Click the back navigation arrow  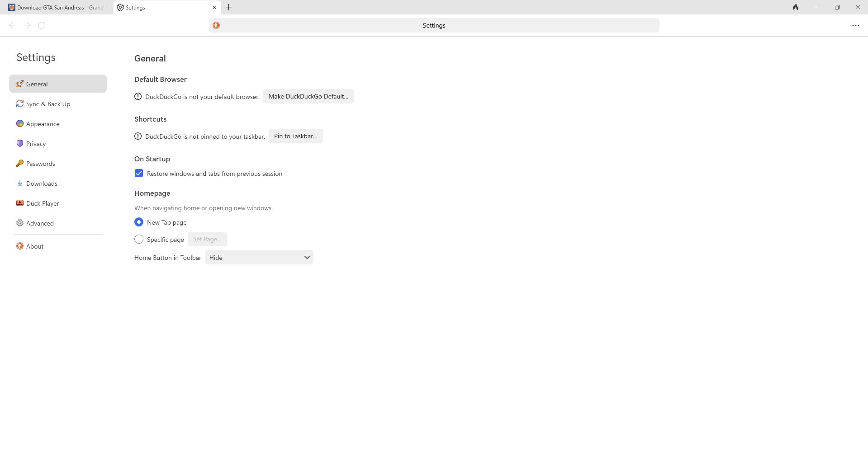tap(13, 25)
